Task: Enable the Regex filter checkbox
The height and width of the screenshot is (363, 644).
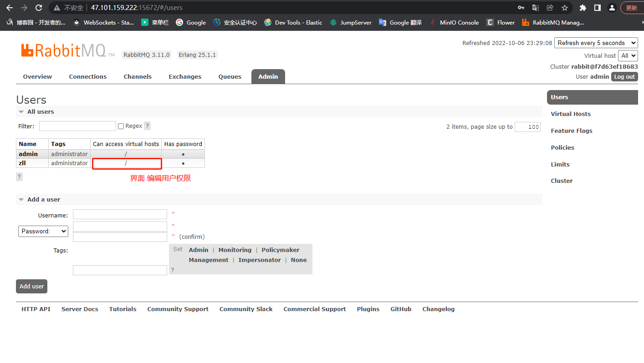Action: [x=121, y=126]
